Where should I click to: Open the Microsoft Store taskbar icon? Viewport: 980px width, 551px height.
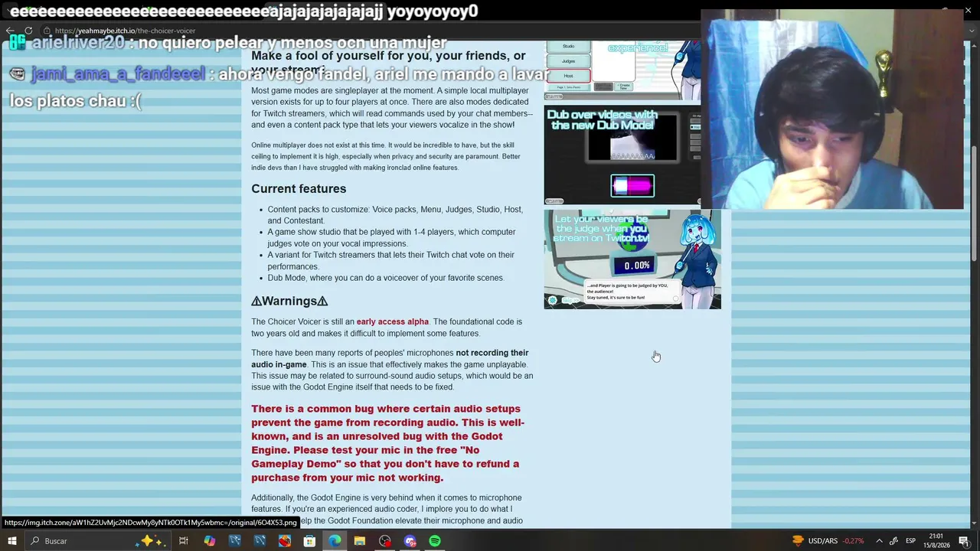click(x=309, y=541)
